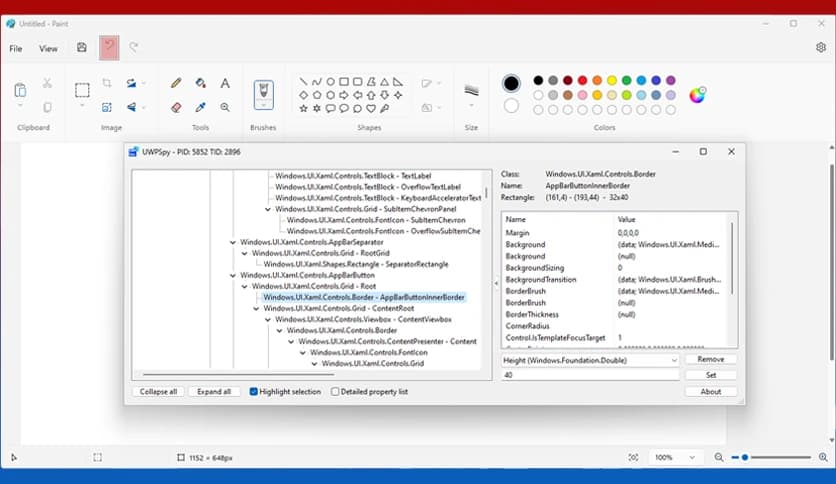The width and height of the screenshot is (836, 484).
Task: Click the BackgroundSizing property row
Action: pyautogui.click(x=616, y=268)
